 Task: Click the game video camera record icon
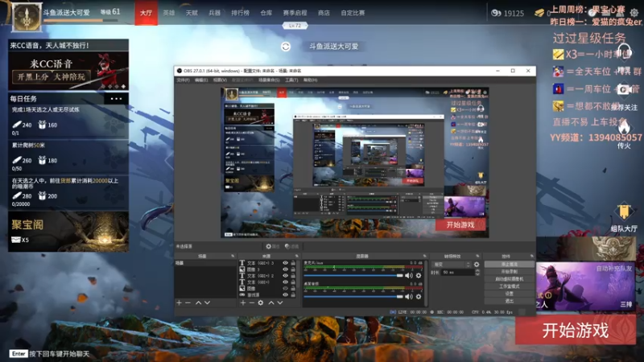pyautogui.click(x=623, y=89)
